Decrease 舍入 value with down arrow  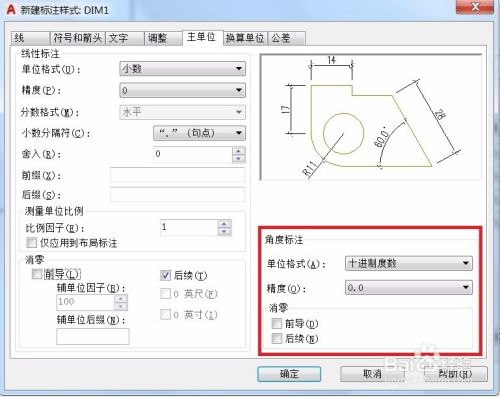[x=238, y=158]
